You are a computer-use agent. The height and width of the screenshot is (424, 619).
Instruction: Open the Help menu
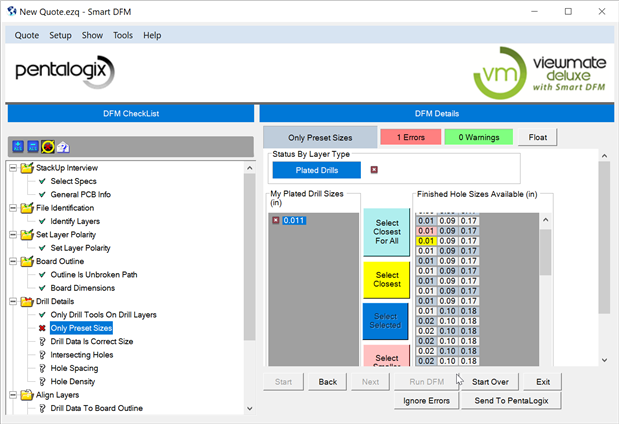152,35
